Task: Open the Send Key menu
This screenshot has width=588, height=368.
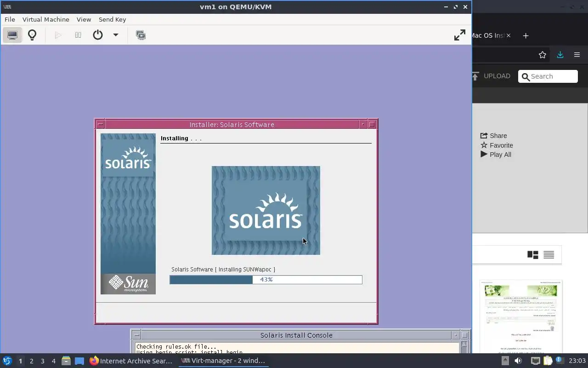Action: coord(112,19)
